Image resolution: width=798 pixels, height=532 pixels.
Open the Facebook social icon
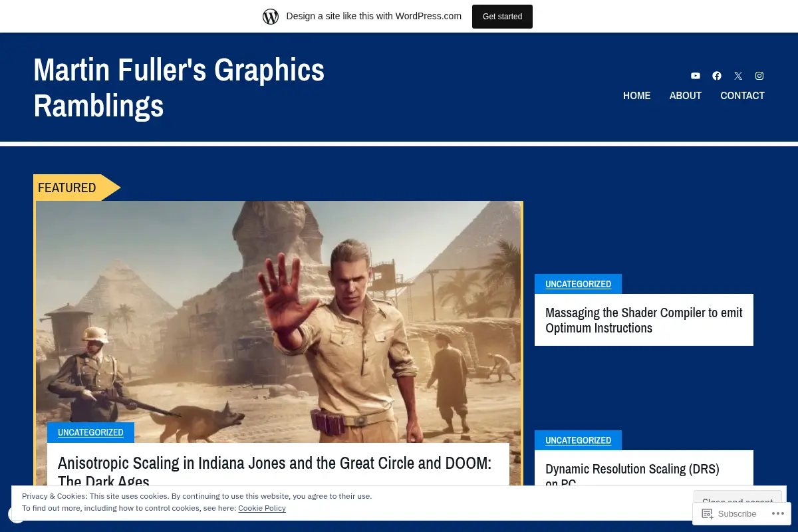(717, 76)
